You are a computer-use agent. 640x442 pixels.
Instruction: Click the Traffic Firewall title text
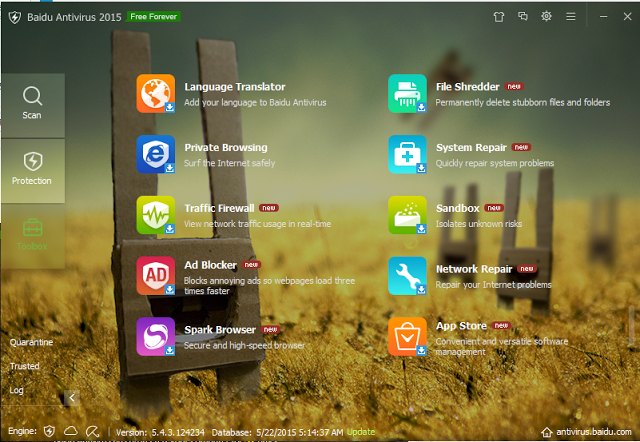(x=219, y=208)
